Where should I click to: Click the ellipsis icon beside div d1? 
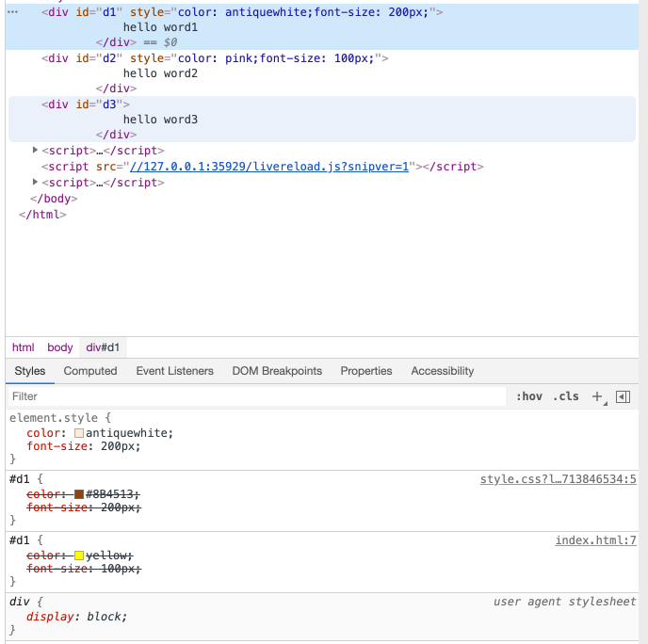pyautogui.click(x=13, y=12)
